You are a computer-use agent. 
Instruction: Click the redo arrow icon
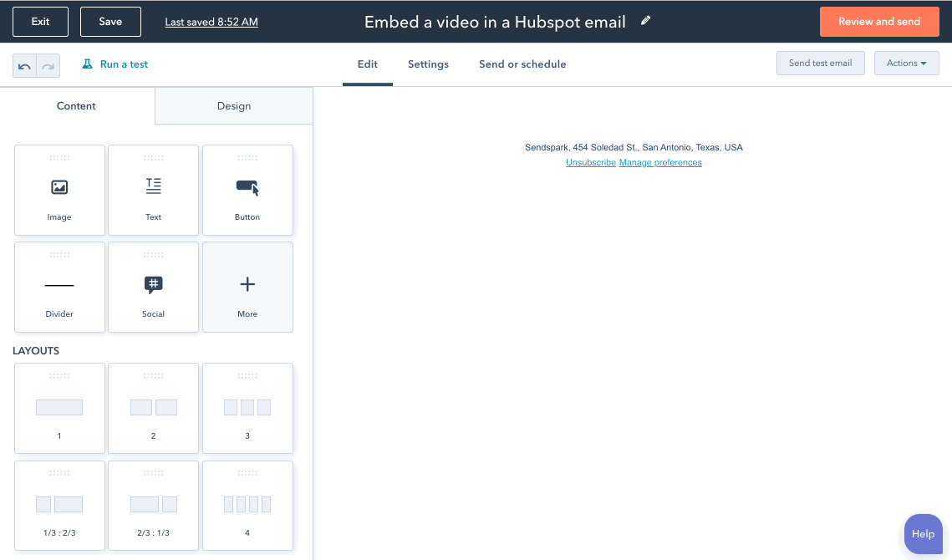48,65
